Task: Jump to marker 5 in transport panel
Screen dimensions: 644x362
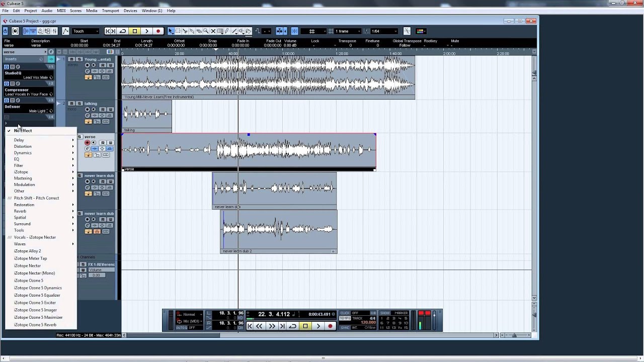Action: (406, 318)
